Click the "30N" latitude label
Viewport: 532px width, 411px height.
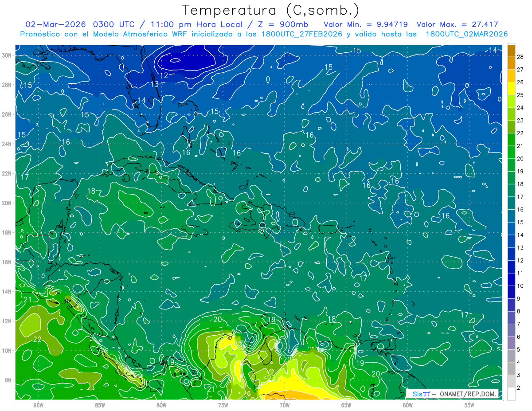point(7,55)
